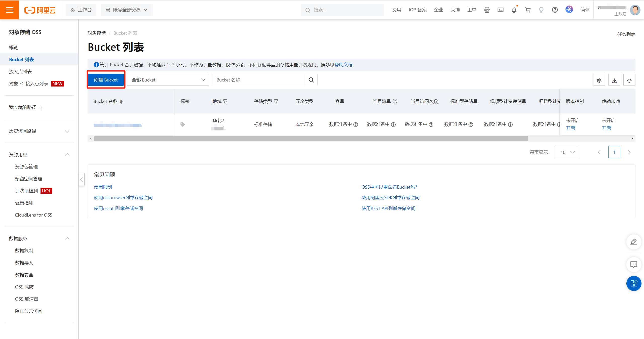Open the help question mark icon
Image resolution: width=644 pixels, height=339 pixels.
555,10
